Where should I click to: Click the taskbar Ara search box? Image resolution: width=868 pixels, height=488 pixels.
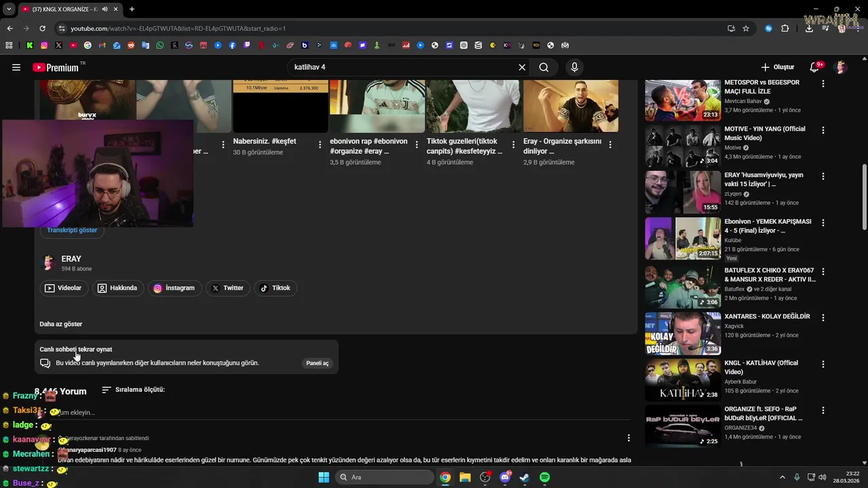tap(384, 477)
